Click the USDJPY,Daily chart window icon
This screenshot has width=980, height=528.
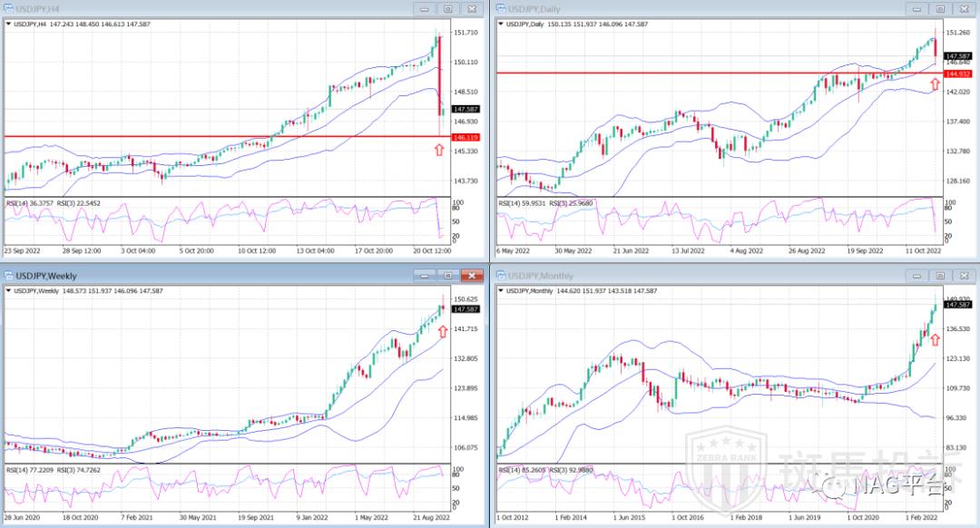[501, 9]
